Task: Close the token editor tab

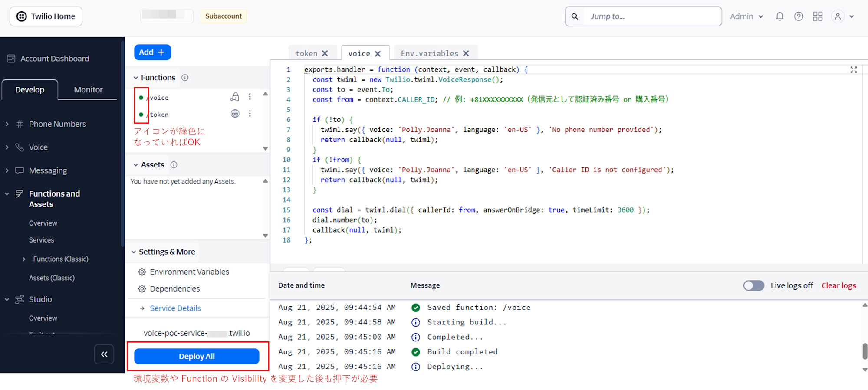Action: (325, 53)
